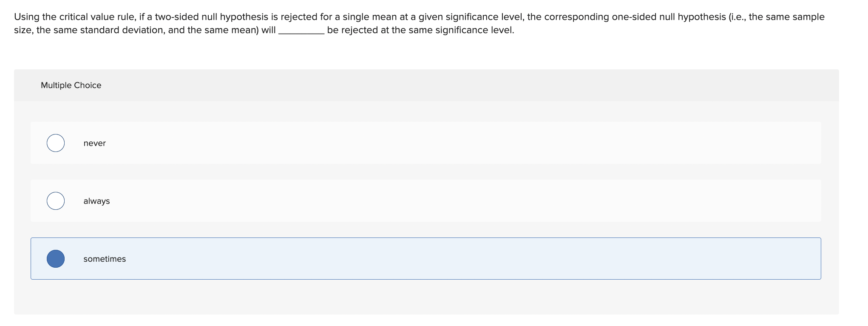Click the "Multiple Choice" header
Image resolution: width=868 pixels, height=326 pixels.
pos(71,85)
